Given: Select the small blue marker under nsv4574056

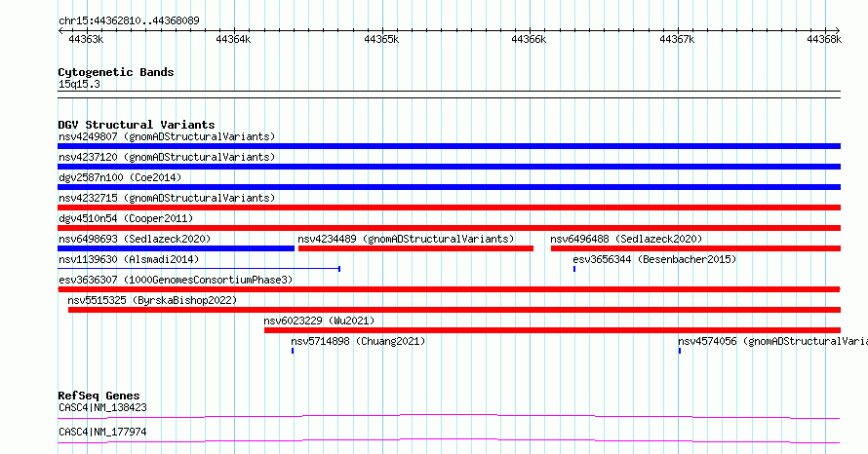Looking at the screenshot, I should 680,351.
